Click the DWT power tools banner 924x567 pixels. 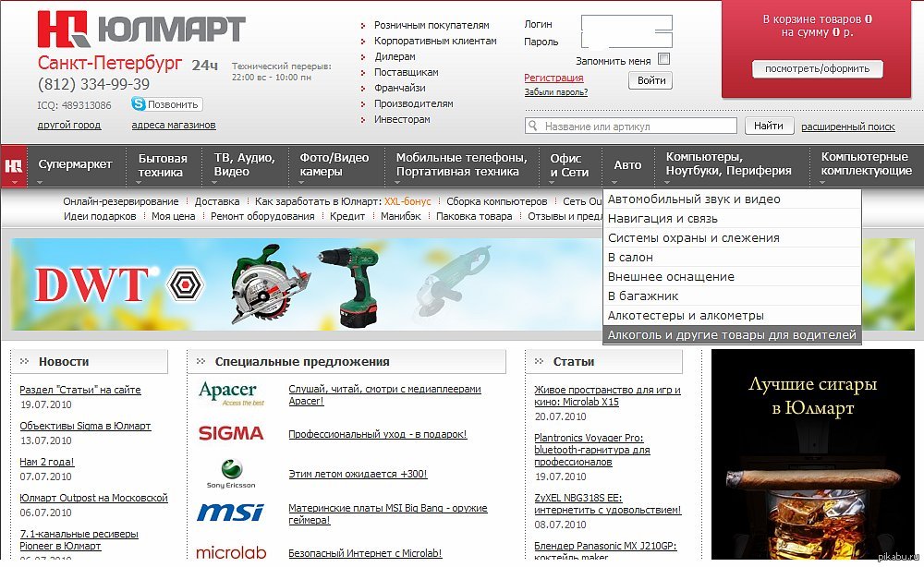[x=305, y=284]
